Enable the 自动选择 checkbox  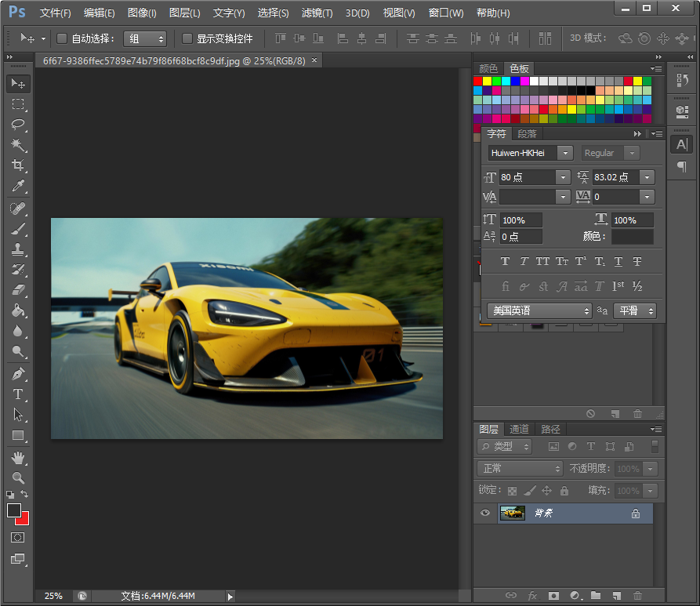[x=63, y=38]
